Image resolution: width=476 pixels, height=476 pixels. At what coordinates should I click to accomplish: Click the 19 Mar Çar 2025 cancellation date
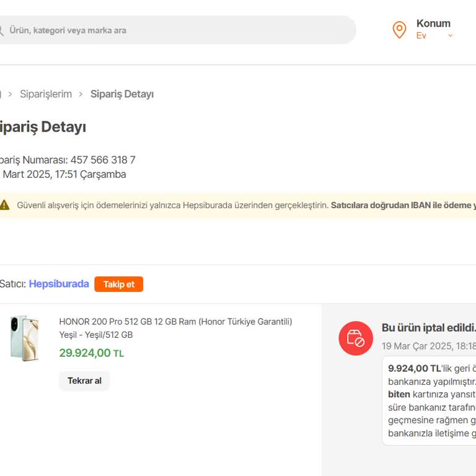point(429,346)
